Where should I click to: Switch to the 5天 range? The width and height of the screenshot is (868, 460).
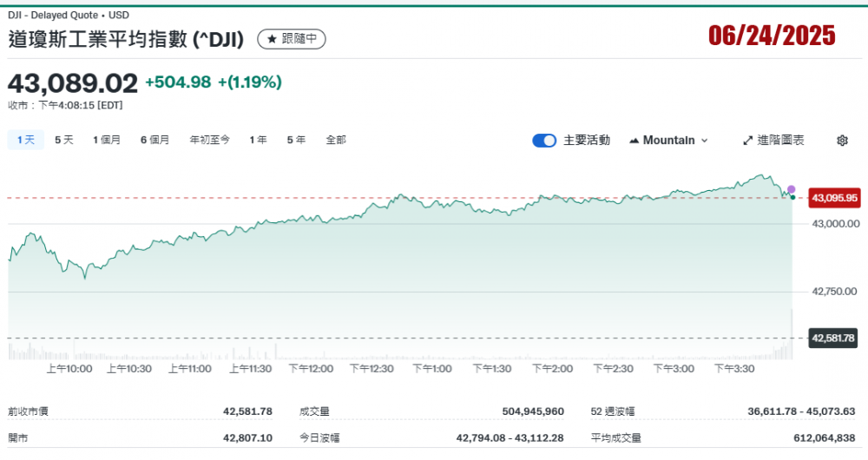tap(64, 140)
